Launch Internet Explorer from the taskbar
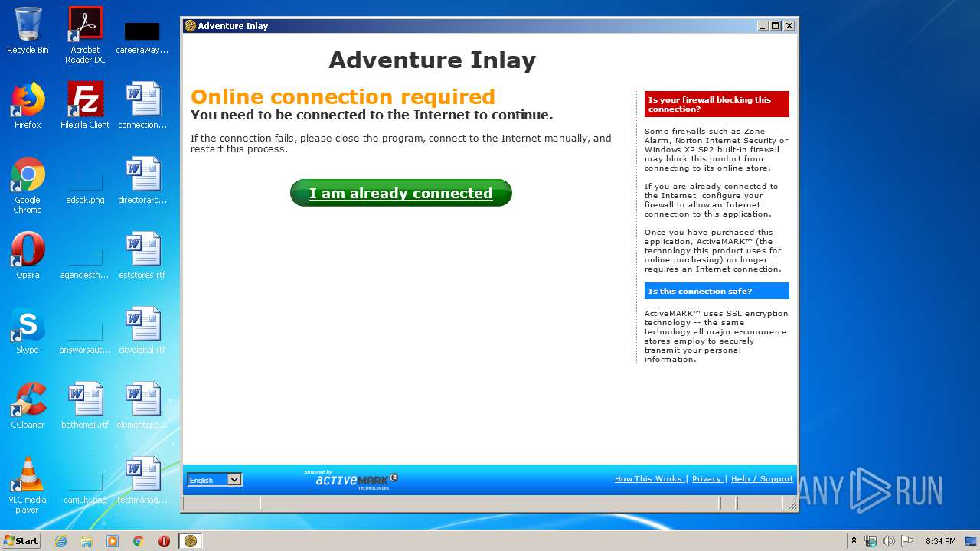The height and width of the screenshot is (551, 980). (61, 541)
